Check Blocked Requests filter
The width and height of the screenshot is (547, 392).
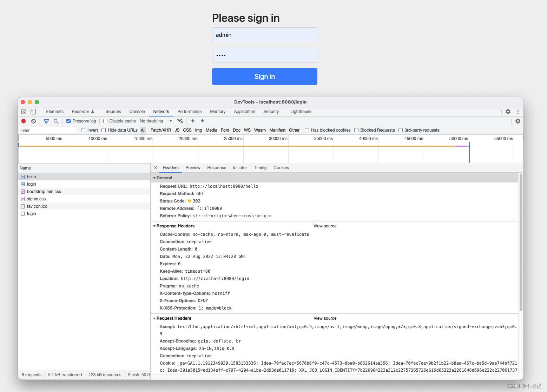point(356,130)
